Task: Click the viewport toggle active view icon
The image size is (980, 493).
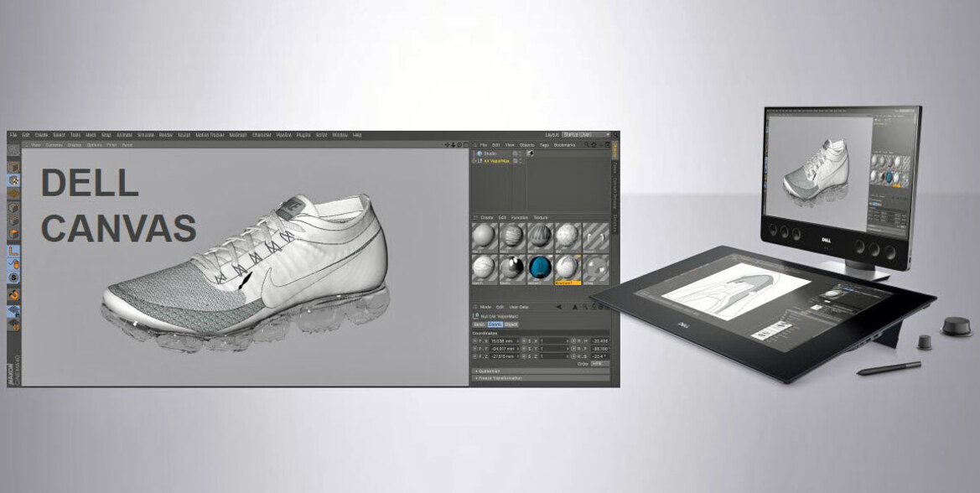Action: 465,145
